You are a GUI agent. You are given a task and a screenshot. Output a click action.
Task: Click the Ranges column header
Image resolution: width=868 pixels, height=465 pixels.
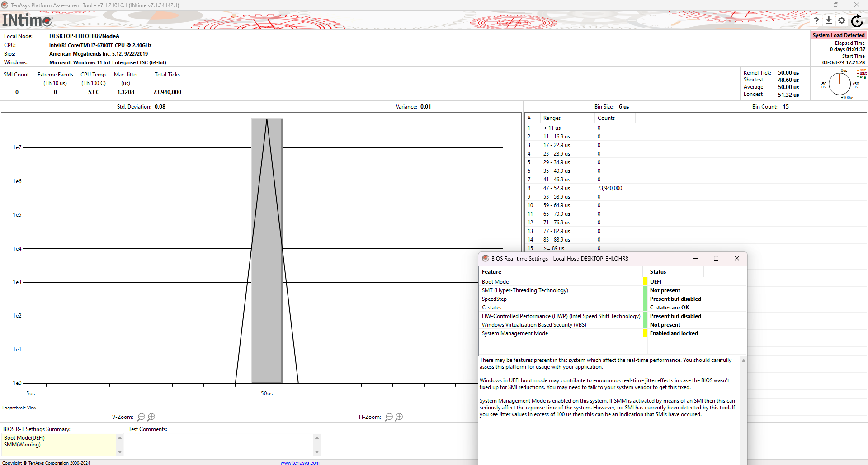pos(567,118)
